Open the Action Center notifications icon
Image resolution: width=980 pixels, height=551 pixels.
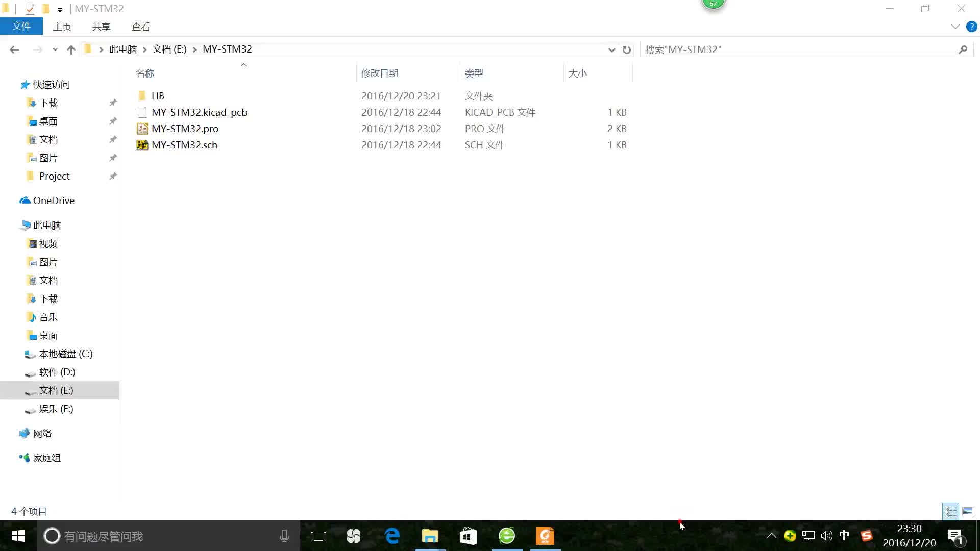point(955,536)
